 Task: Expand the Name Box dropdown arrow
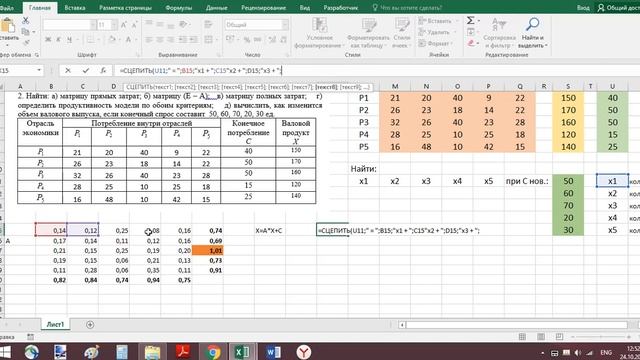coord(39,71)
